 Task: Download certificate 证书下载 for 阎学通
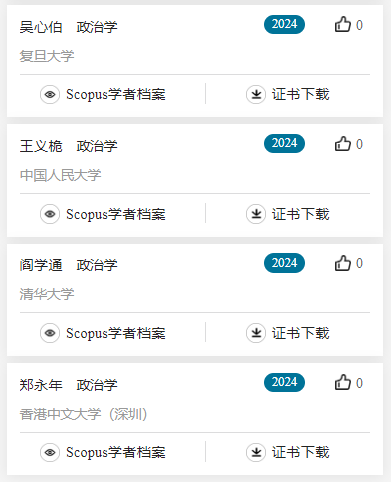(301, 333)
